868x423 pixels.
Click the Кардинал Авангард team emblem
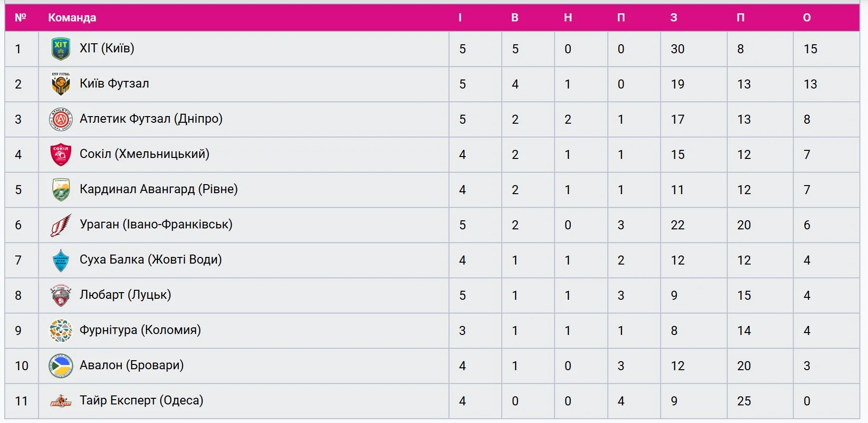pyautogui.click(x=61, y=190)
